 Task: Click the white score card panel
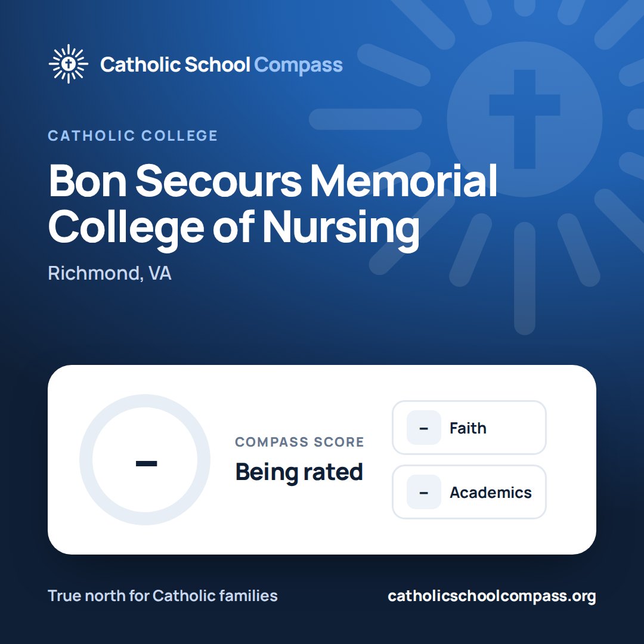pos(322,460)
